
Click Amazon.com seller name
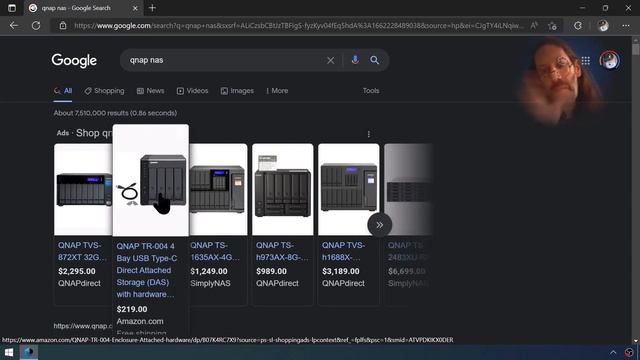140,321
